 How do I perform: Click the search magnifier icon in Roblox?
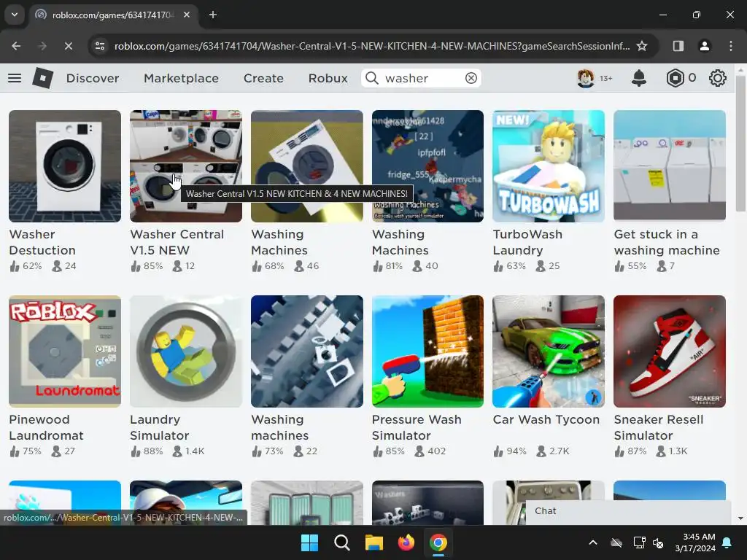point(372,78)
